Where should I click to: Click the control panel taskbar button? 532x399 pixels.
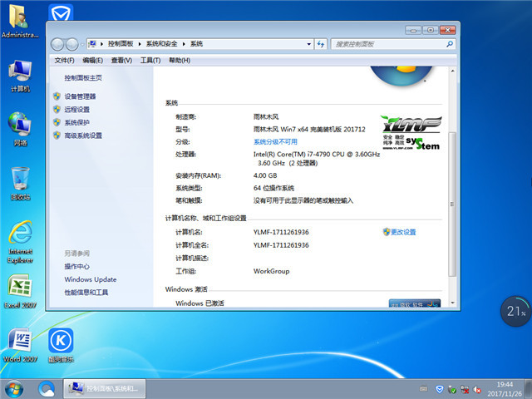pyautogui.click(x=105, y=389)
